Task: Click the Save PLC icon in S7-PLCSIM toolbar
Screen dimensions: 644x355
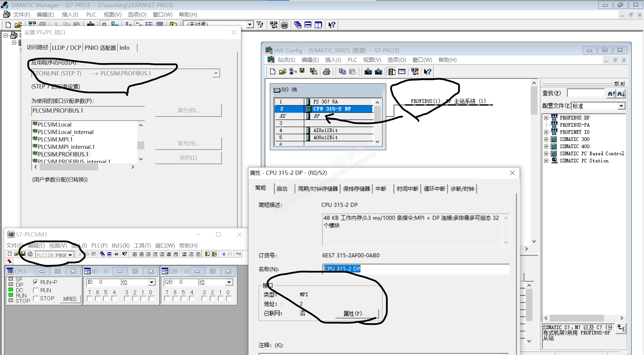Action: (x=23, y=254)
